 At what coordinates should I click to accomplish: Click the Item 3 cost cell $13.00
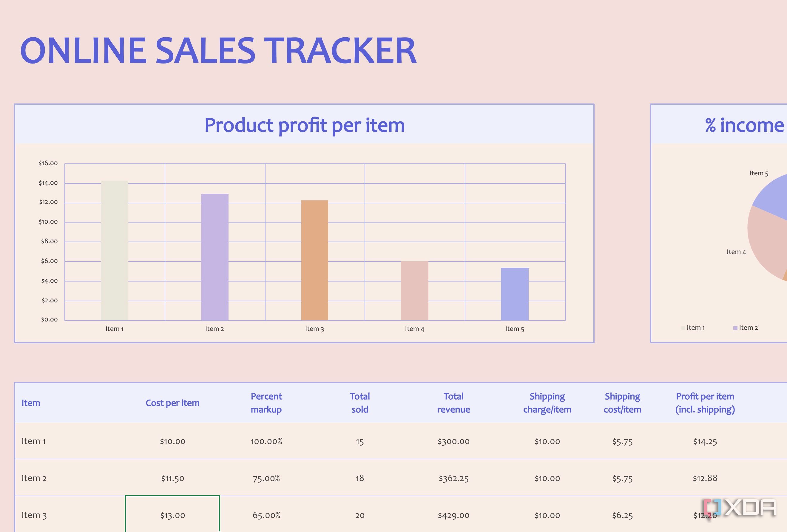[x=172, y=515]
